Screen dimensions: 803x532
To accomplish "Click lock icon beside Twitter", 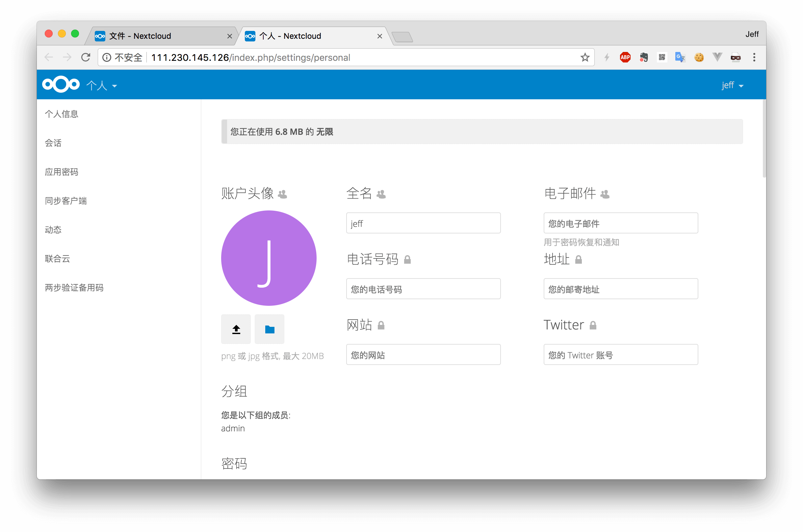I will pos(593,326).
